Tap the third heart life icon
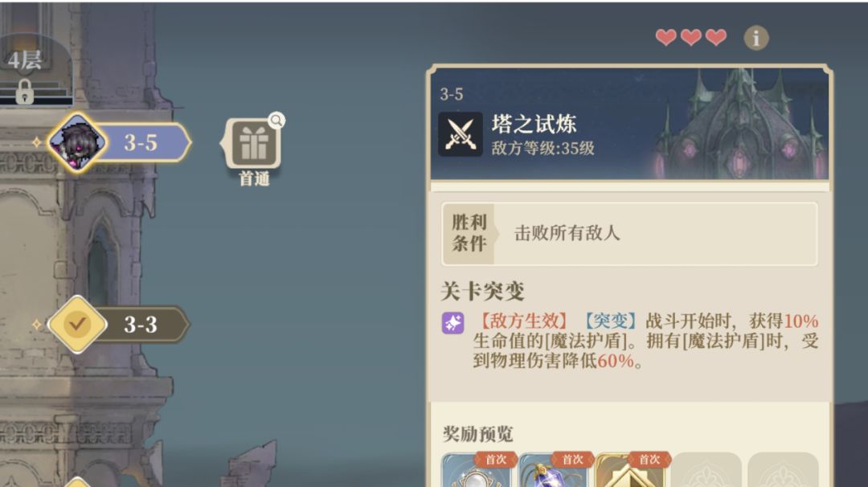Viewport: 868px width, 487px height. (716, 37)
